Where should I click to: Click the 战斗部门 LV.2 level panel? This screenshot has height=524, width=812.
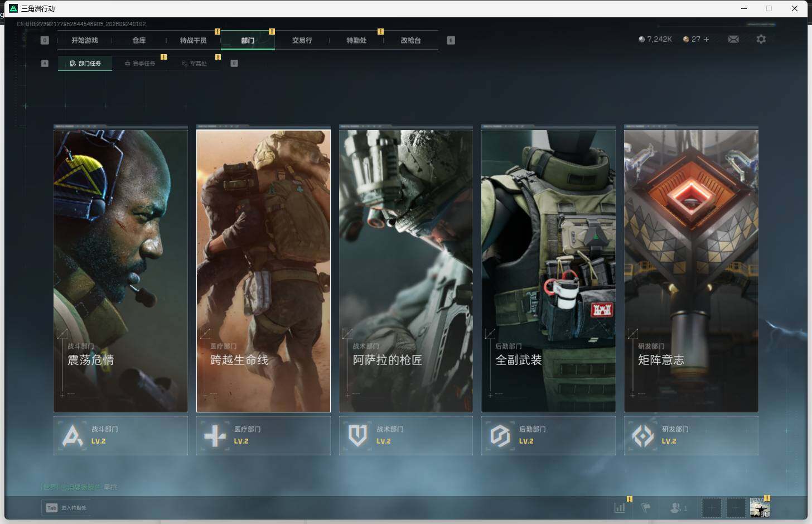[x=120, y=435]
